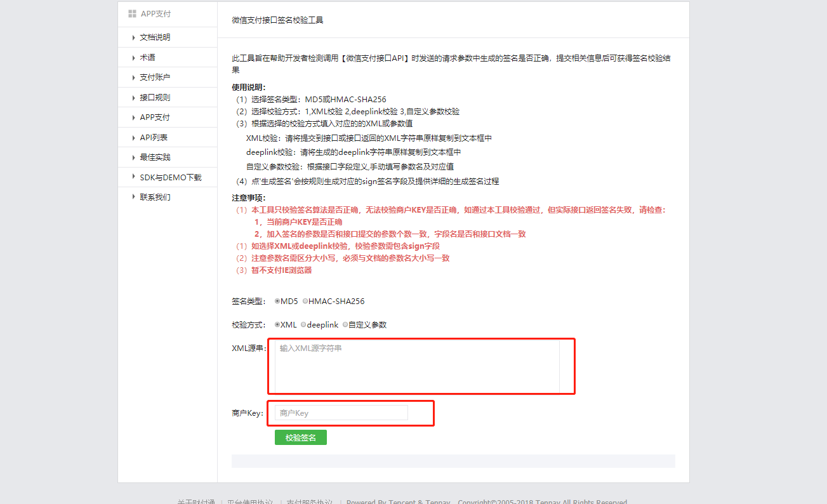Expand the API列表 sidebar arrow
827x504 pixels.
coord(133,137)
